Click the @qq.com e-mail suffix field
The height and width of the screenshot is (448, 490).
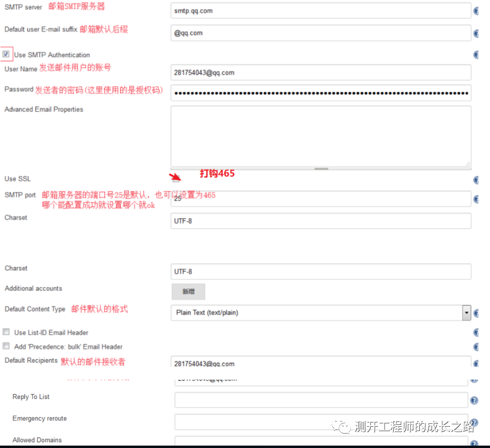click(321, 33)
